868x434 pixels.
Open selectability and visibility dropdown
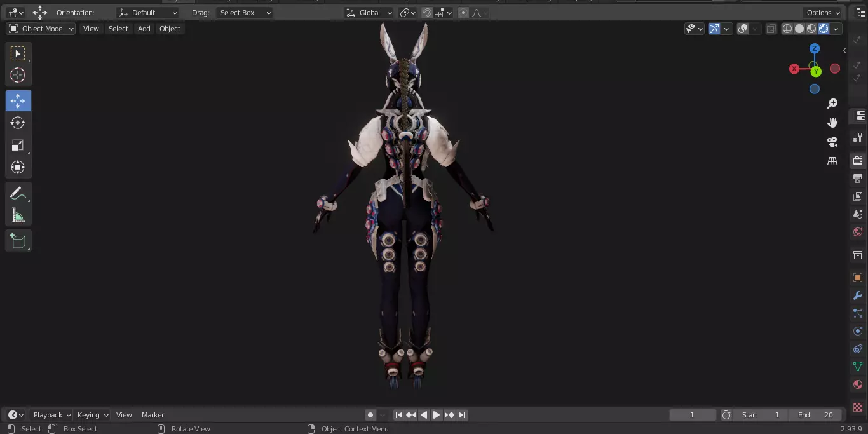[x=694, y=29]
